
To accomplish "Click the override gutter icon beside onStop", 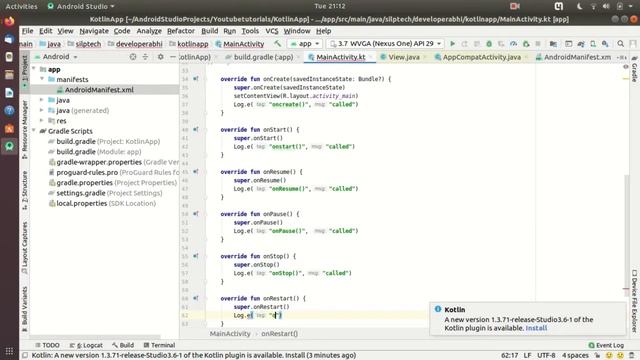I will point(196,256).
